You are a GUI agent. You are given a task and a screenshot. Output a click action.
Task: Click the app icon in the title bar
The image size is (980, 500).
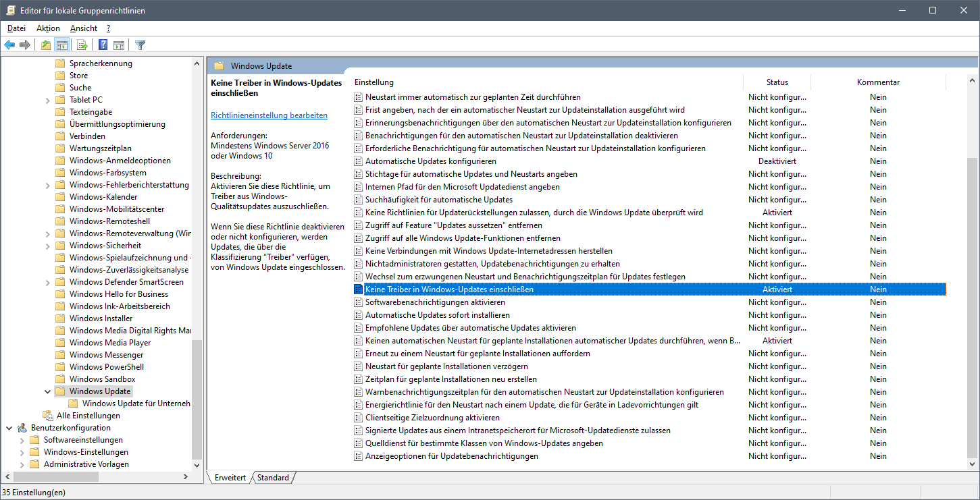pos(10,10)
